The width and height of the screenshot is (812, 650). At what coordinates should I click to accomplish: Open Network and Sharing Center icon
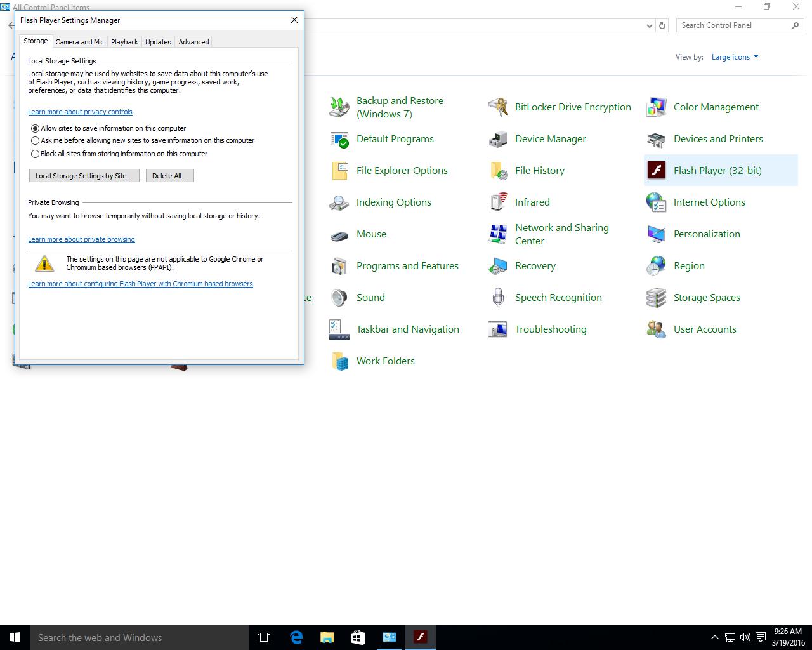(497, 234)
